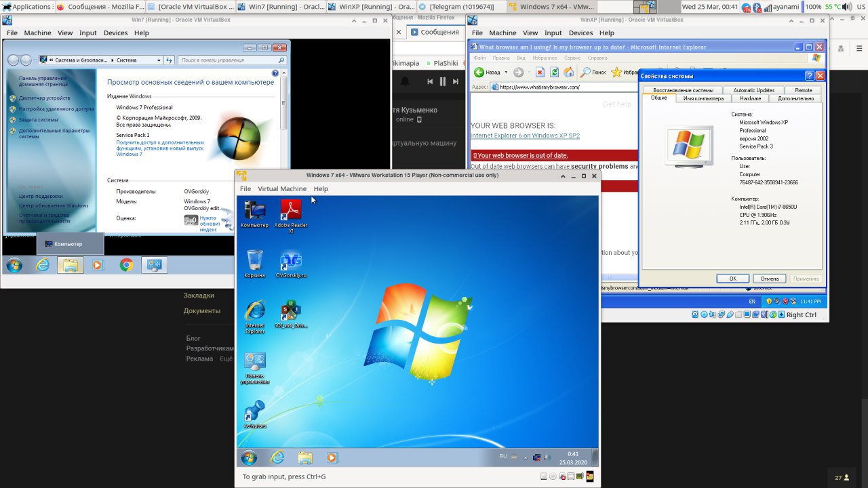This screenshot has height=488, width=868.
Task: Open Защита системы link in Win7 sidebar
Action: [x=38, y=120]
